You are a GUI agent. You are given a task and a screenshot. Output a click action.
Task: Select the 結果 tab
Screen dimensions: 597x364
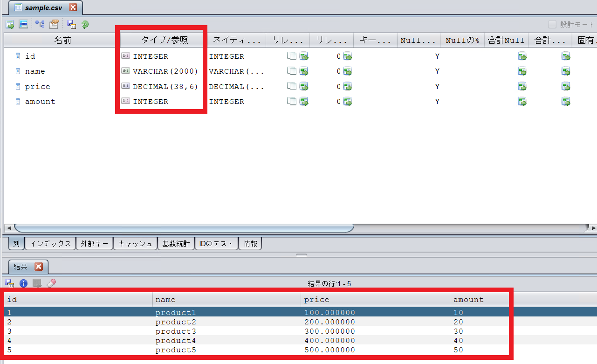pos(28,267)
